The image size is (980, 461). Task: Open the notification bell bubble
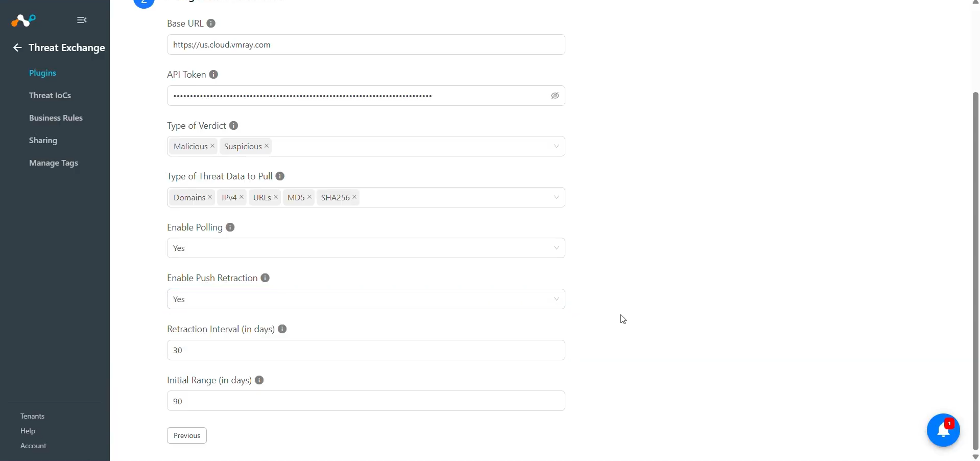point(943,430)
